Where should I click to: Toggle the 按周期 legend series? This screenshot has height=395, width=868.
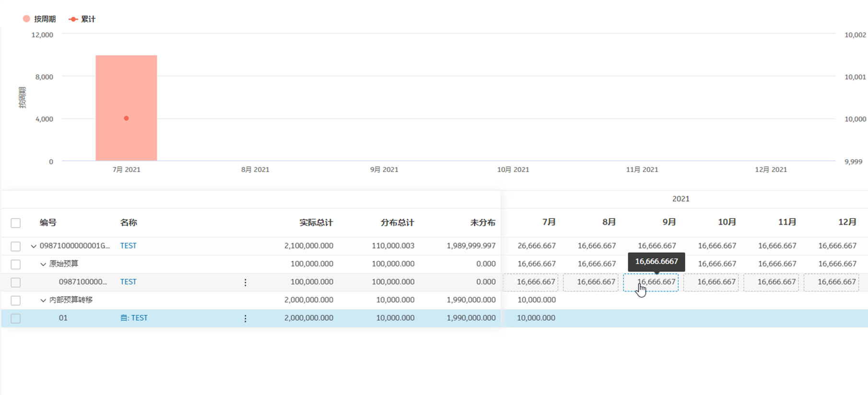(39, 19)
